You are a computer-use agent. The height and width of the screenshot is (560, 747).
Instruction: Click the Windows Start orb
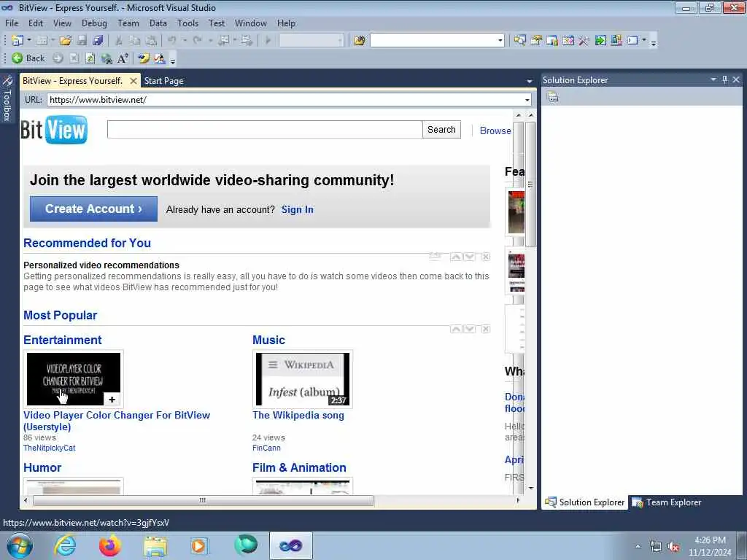point(20,545)
